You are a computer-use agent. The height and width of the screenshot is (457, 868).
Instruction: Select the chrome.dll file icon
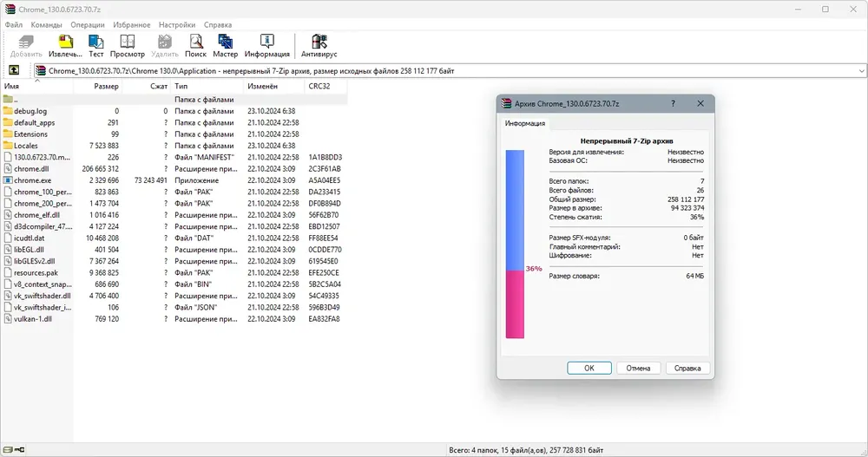(8, 169)
